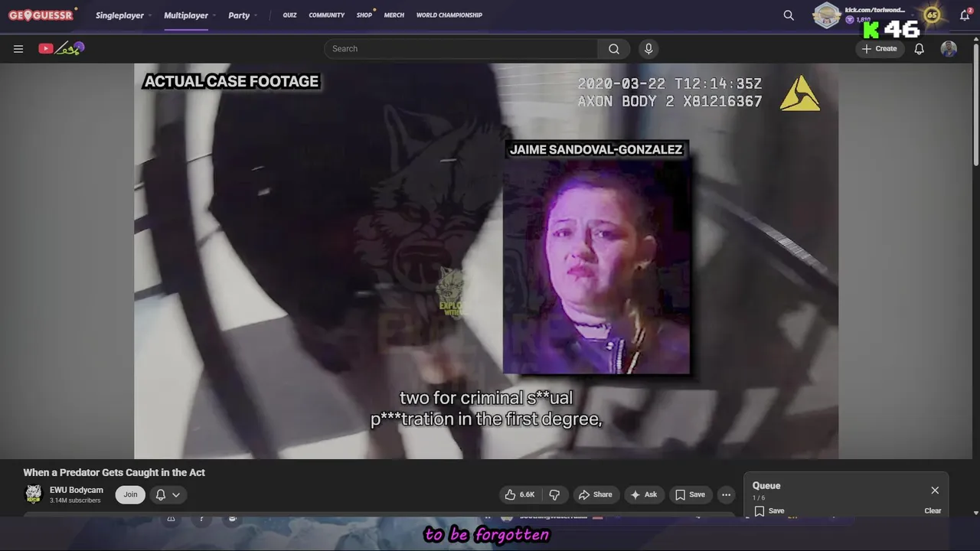Click the level 65 badge
980x551 pixels.
point(932,15)
